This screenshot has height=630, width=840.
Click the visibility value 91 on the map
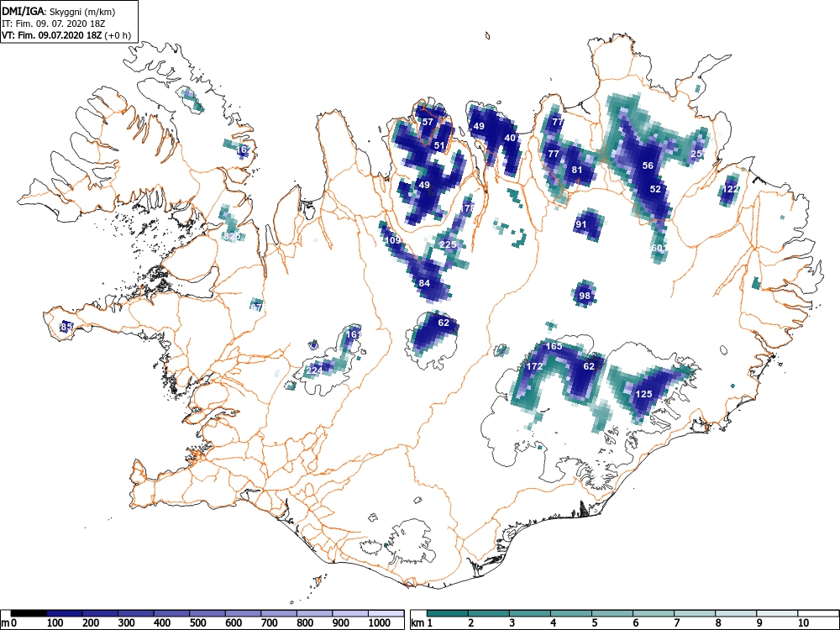[x=581, y=224]
